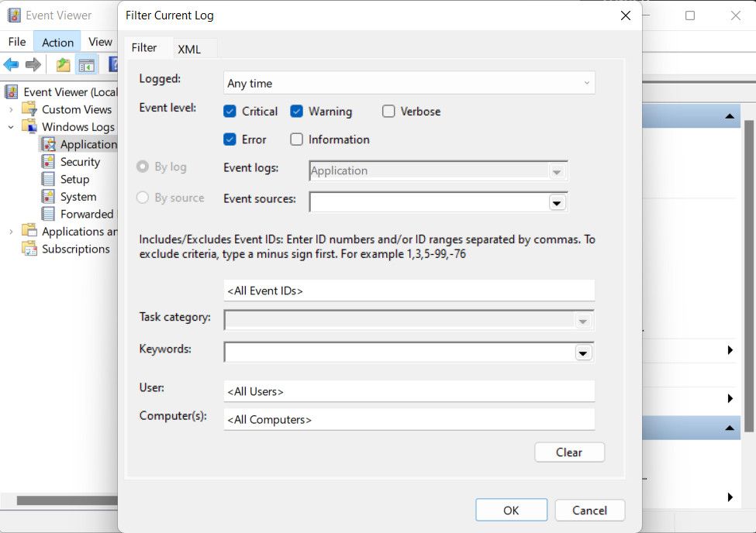Select the System log in tree
The image size is (756, 533).
tap(78, 197)
